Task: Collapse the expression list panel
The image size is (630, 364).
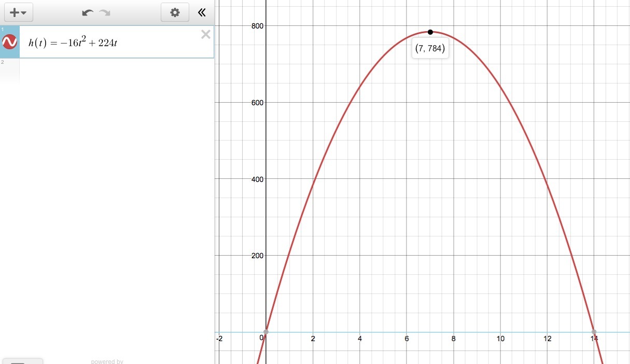Action: tap(202, 12)
